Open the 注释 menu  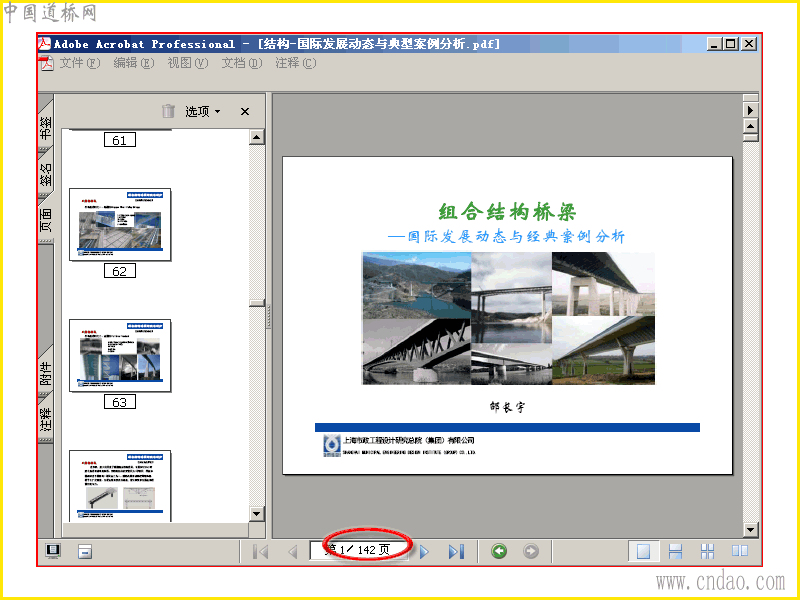click(295, 63)
